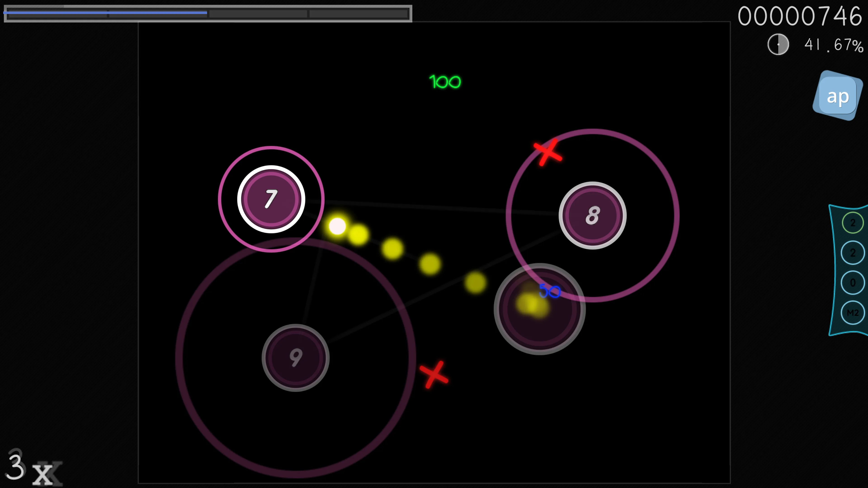Click the key overlay counter showing 0

click(x=852, y=283)
